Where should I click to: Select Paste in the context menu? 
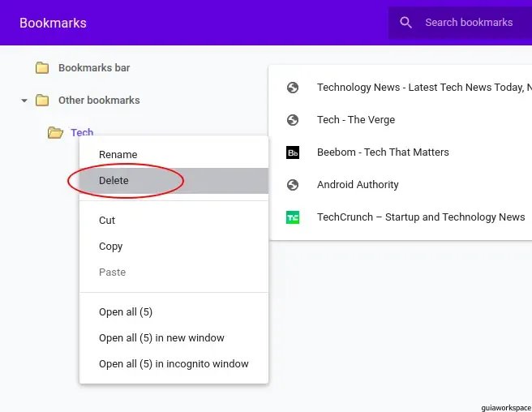coord(174,273)
